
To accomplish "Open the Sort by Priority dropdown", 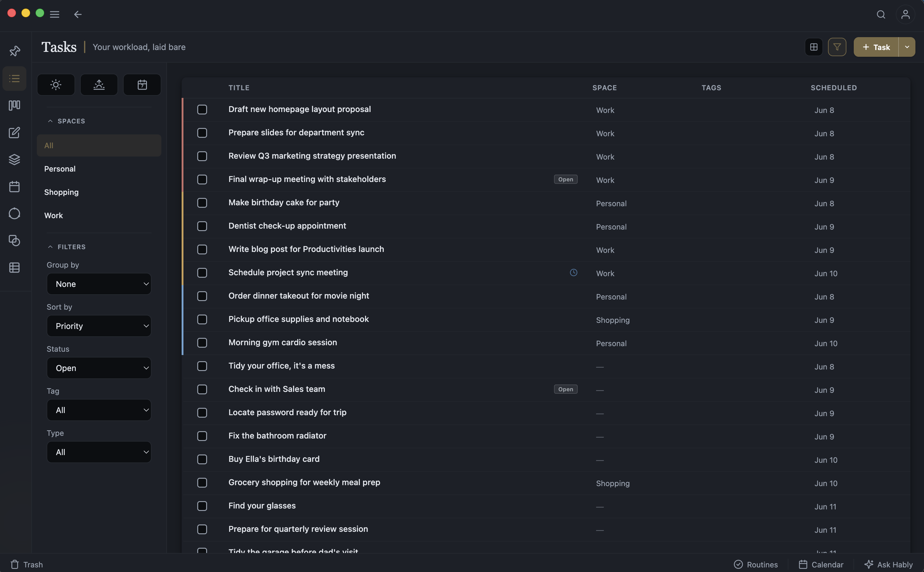I will click(99, 326).
